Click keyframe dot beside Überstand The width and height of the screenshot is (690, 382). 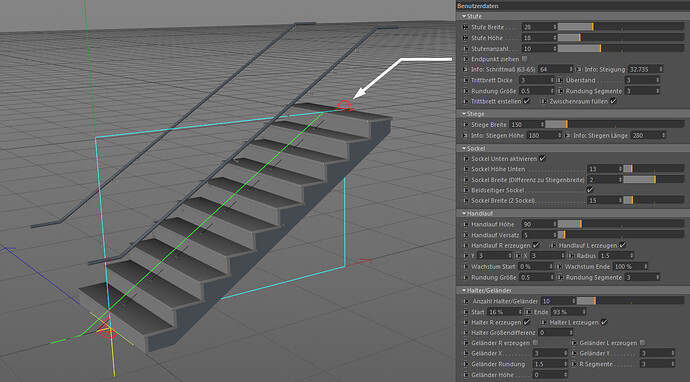pos(560,80)
